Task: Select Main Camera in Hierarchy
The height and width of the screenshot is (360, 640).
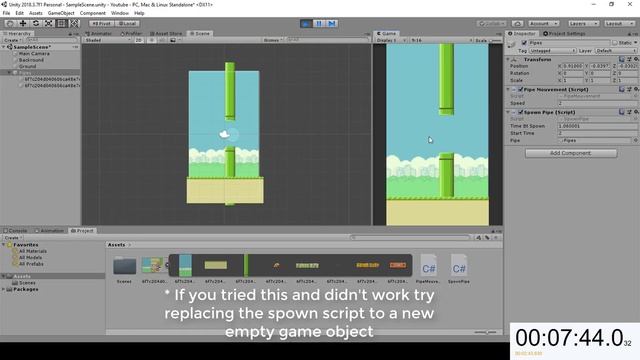Action: click(x=34, y=53)
